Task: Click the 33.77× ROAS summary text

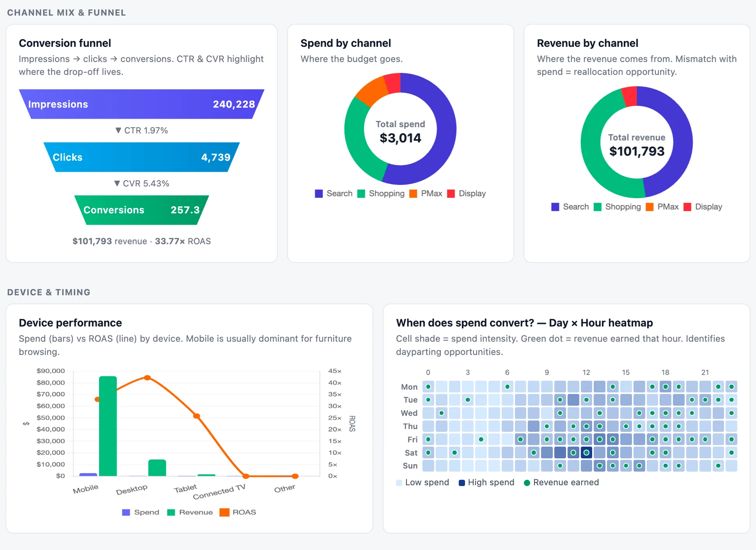Action: (x=183, y=241)
